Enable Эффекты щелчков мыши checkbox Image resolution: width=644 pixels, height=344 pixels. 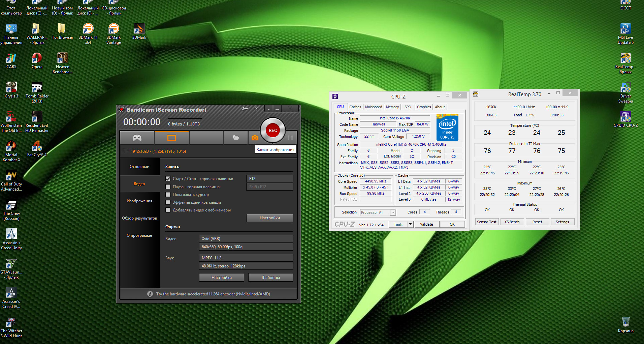pos(168,202)
